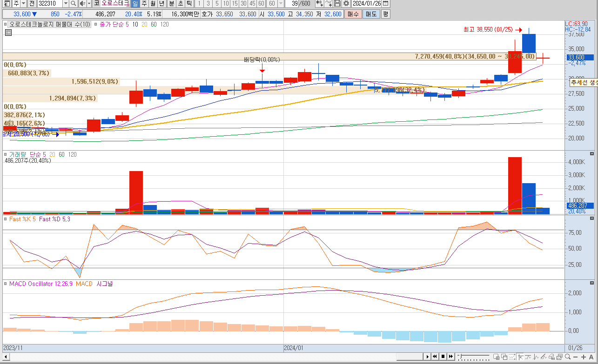This screenshot has width=598, height=364.
Task: Select the 틱 (tick) period button
Action: pyautogui.click(x=189, y=3)
